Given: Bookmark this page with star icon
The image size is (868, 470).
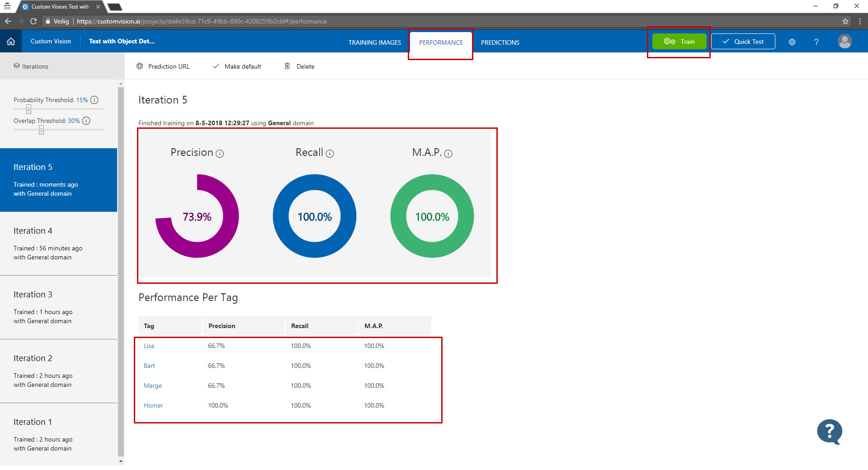Looking at the screenshot, I should [x=845, y=21].
